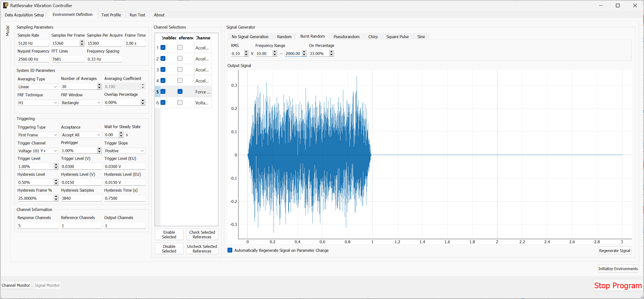Click the Rattlesnake logo icon in title bar
This screenshot has height=299, width=644.
pos(6,5)
